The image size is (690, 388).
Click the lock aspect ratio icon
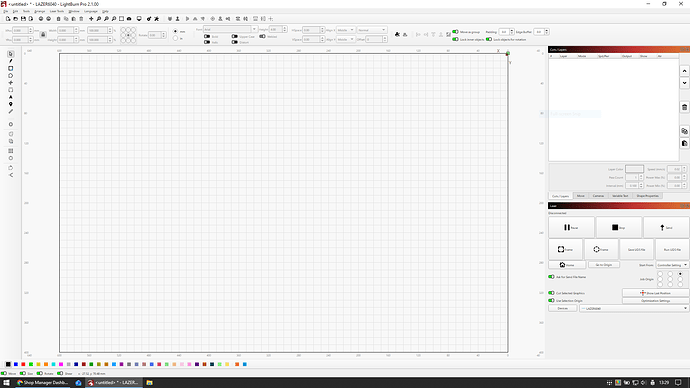pos(43,35)
